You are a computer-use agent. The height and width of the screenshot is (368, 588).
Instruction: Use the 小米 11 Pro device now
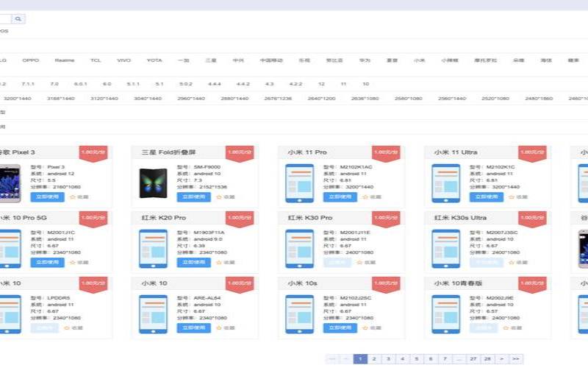(340, 197)
